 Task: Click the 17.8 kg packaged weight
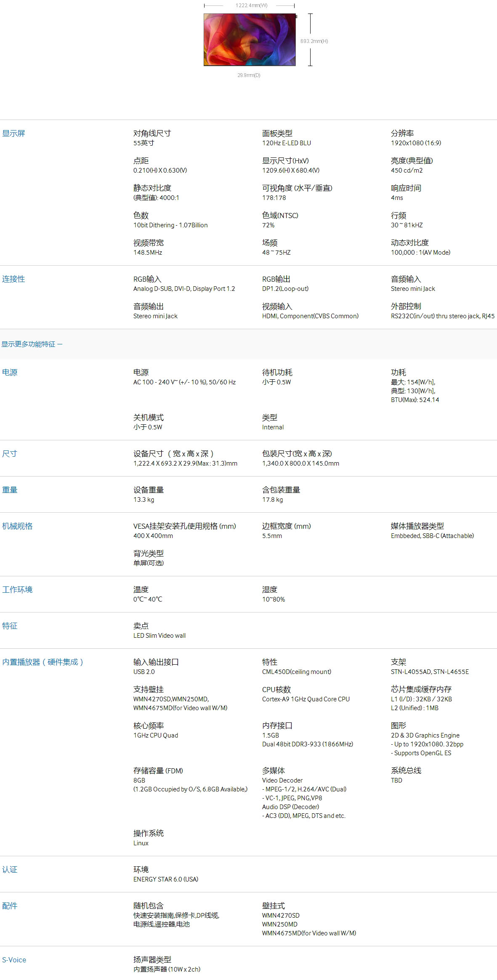click(273, 500)
